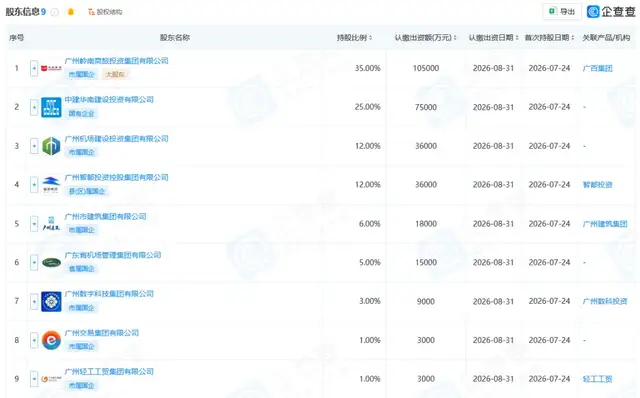Open shareholder 中建华南建设投资有限公司
The image size is (640, 398).
[x=109, y=100]
